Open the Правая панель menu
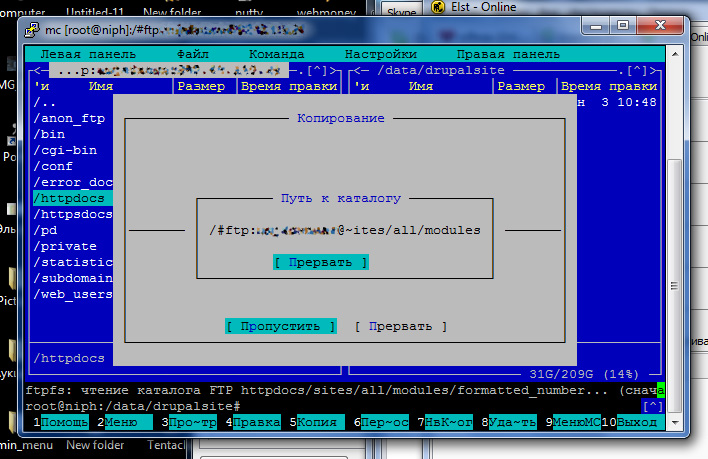The width and height of the screenshot is (708, 459). click(x=508, y=54)
